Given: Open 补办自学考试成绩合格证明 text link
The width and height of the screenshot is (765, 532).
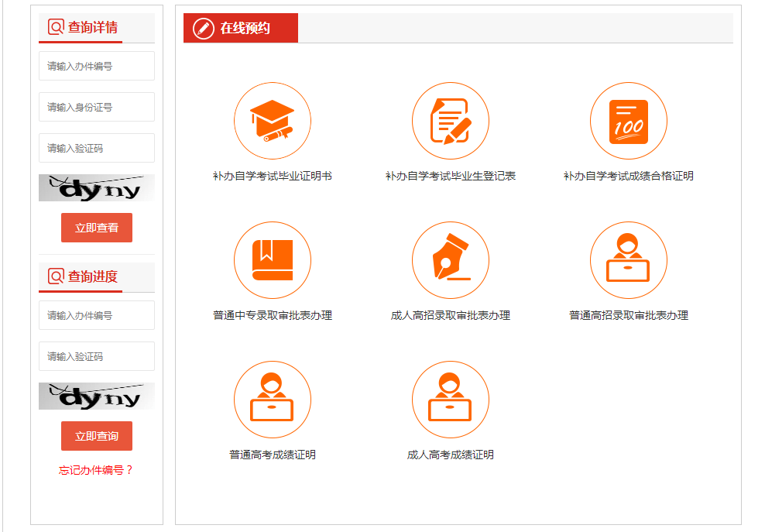Looking at the screenshot, I should click(x=629, y=177).
